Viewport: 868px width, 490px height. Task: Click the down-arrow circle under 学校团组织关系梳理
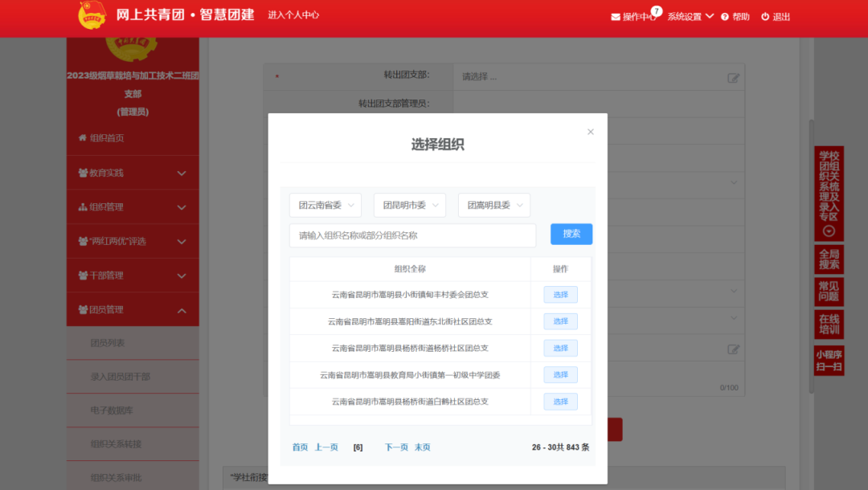tap(829, 231)
